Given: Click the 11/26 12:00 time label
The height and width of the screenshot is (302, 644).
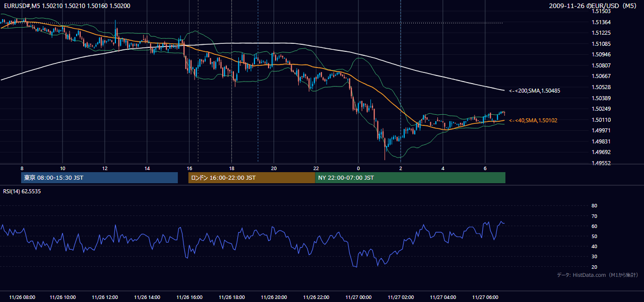Looking at the screenshot, I should 105,297.
